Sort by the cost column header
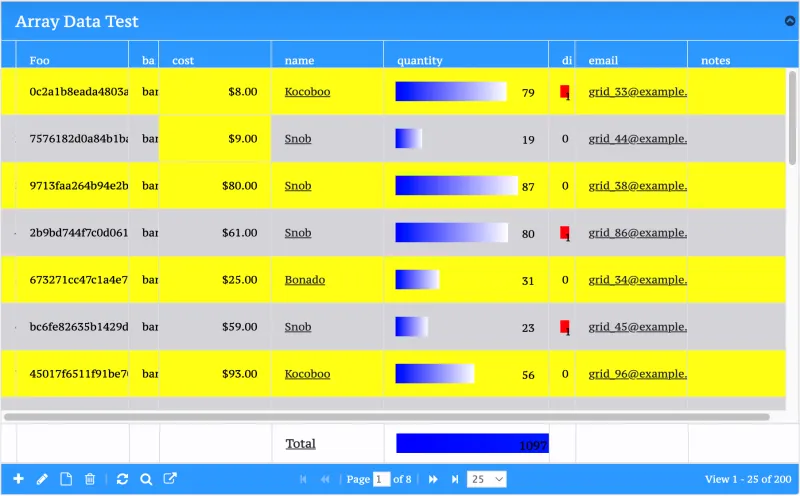This screenshot has height=496, width=800. coord(183,60)
